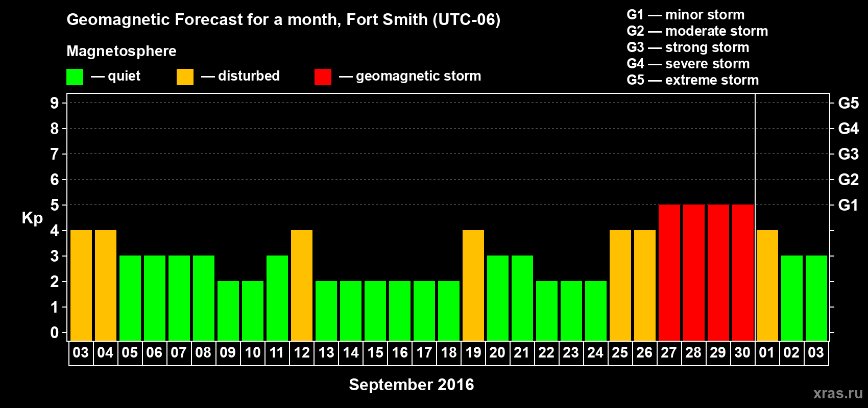Click the Kp axis value 9

pyautogui.click(x=55, y=103)
